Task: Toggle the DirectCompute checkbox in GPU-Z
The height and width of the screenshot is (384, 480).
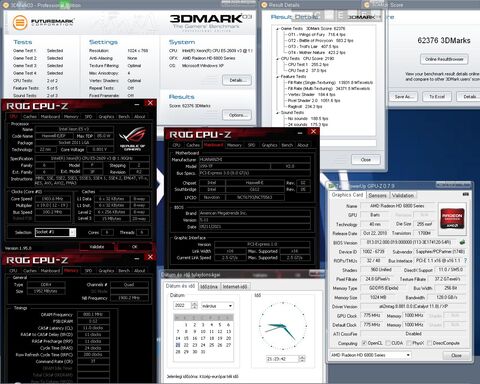Action: point(429,343)
